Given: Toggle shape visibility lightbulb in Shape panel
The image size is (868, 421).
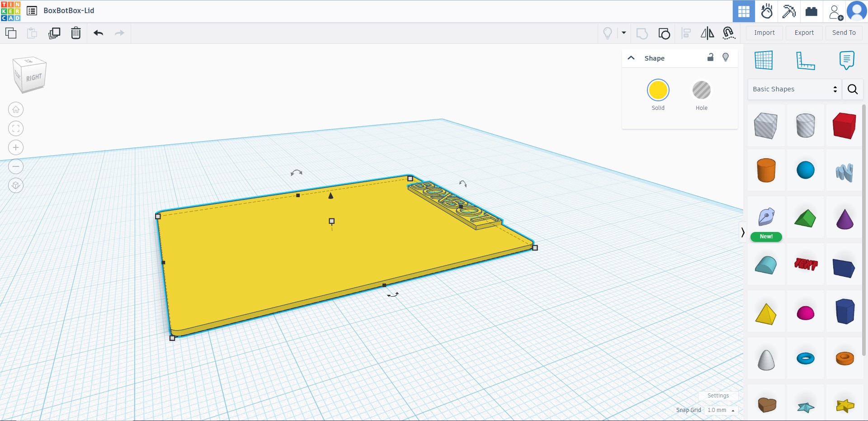Looking at the screenshot, I should [x=726, y=57].
